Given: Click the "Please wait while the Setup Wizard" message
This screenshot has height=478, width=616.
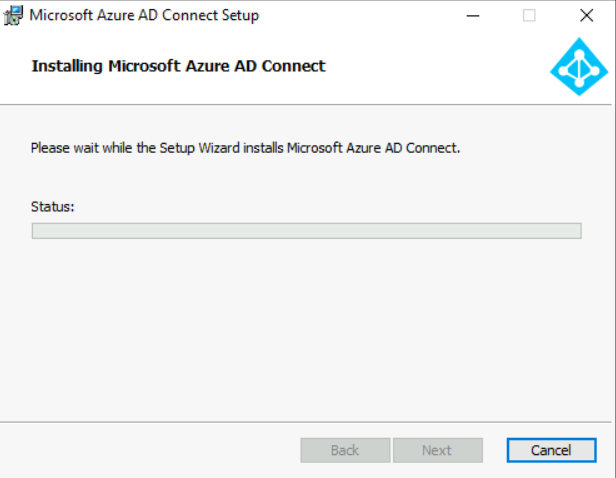Looking at the screenshot, I should 245,148.
